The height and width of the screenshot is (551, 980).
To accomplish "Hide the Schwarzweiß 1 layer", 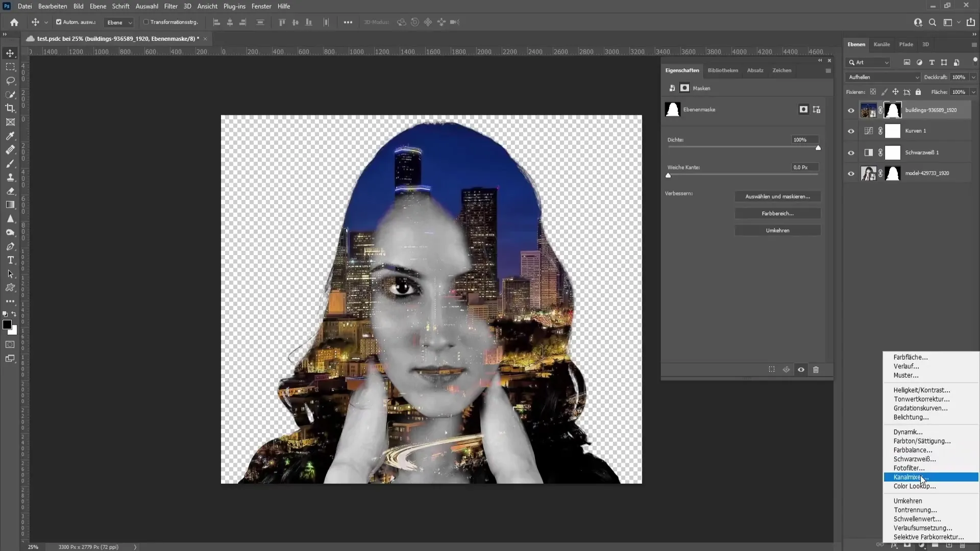I will (851, 153).
